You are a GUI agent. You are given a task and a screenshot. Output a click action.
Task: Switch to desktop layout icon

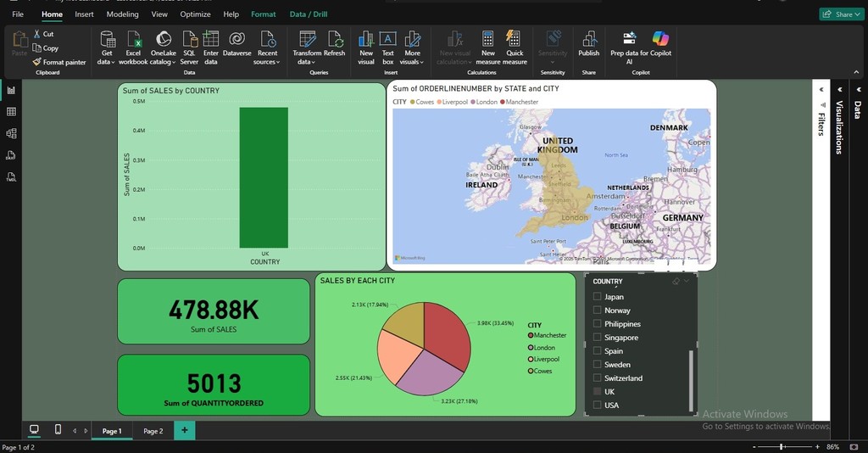(34, 429)
